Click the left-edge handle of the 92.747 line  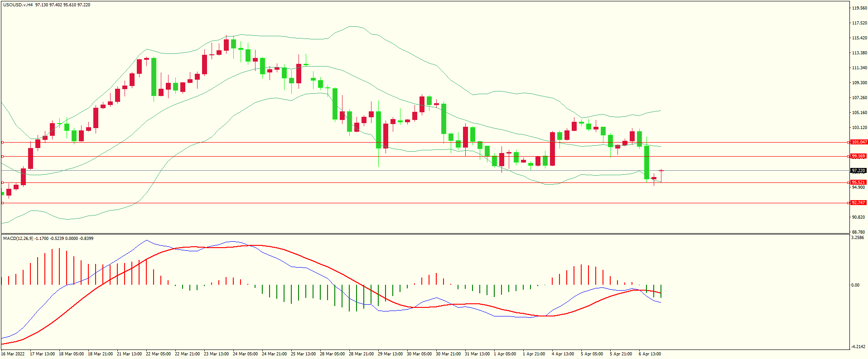coord(2,203)
